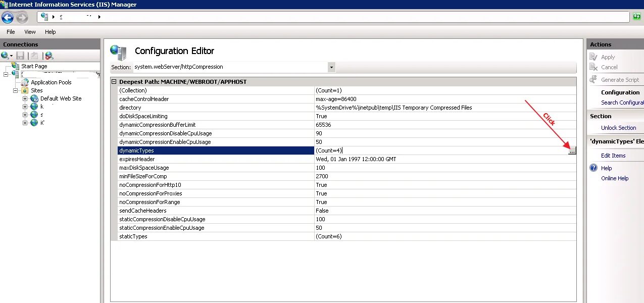Select Default Web Site label
The height and width of the screenshot is (303, 644).
(x=61, y=98)
